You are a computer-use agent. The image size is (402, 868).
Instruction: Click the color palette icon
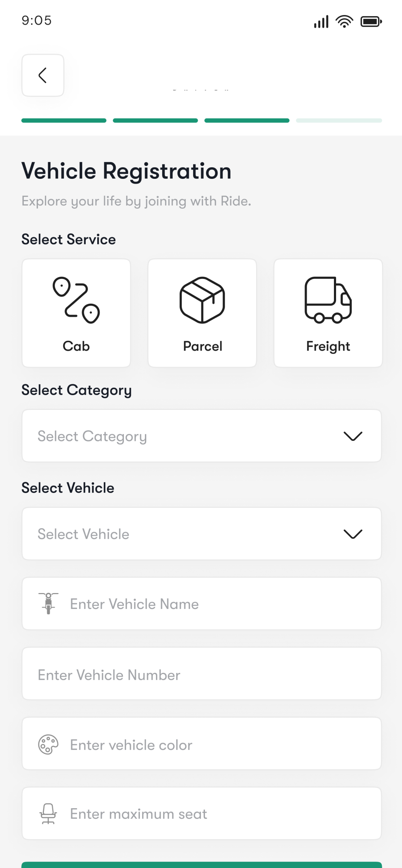point(48,744)
